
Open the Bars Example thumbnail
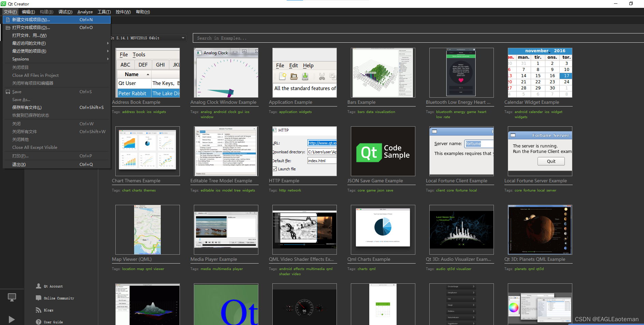(x=383, y=73)
